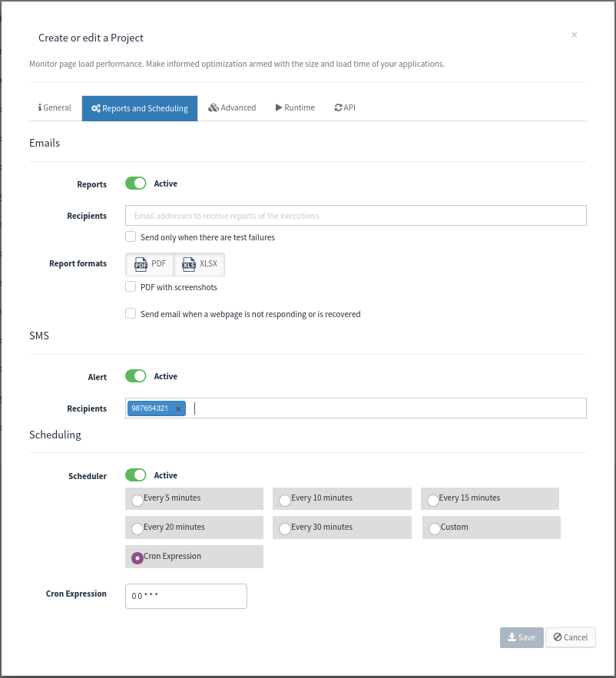616x678 pixels.
Task: Open the General tab
Action: [x=55, y=107]
